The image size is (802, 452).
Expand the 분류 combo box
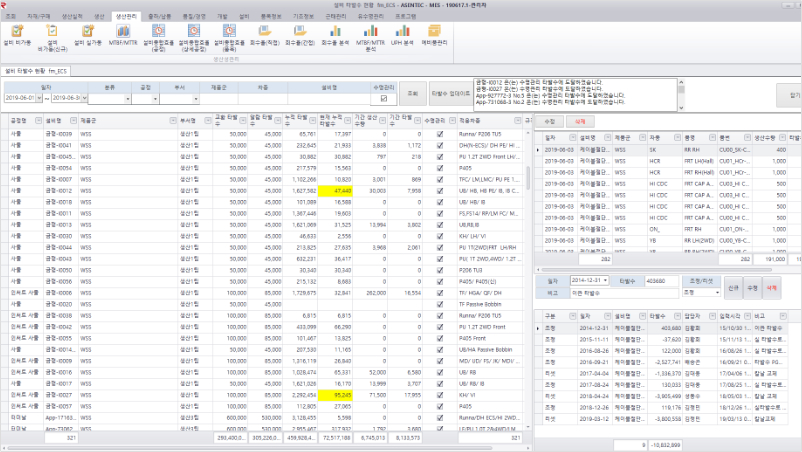(127, 99)
